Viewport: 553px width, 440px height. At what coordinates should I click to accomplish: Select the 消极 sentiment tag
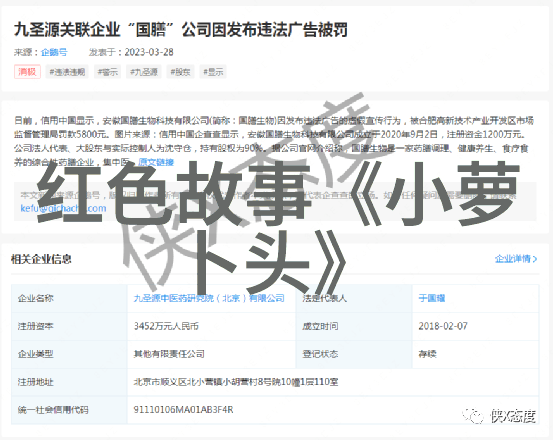click(27, 72)
